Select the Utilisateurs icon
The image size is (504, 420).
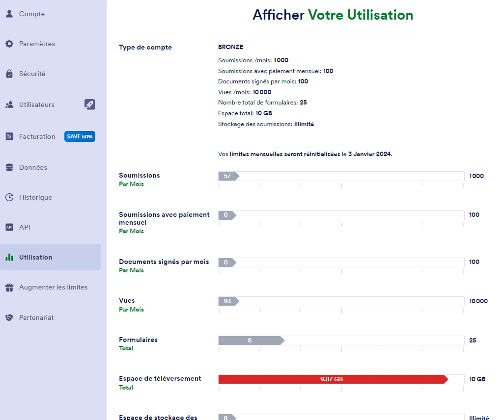10,105
